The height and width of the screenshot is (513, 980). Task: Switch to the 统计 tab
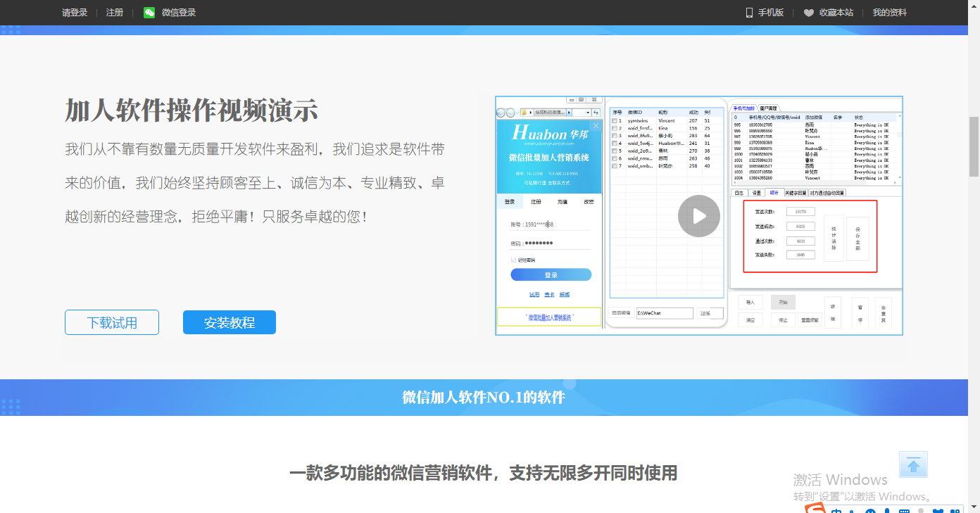point(774,192)
